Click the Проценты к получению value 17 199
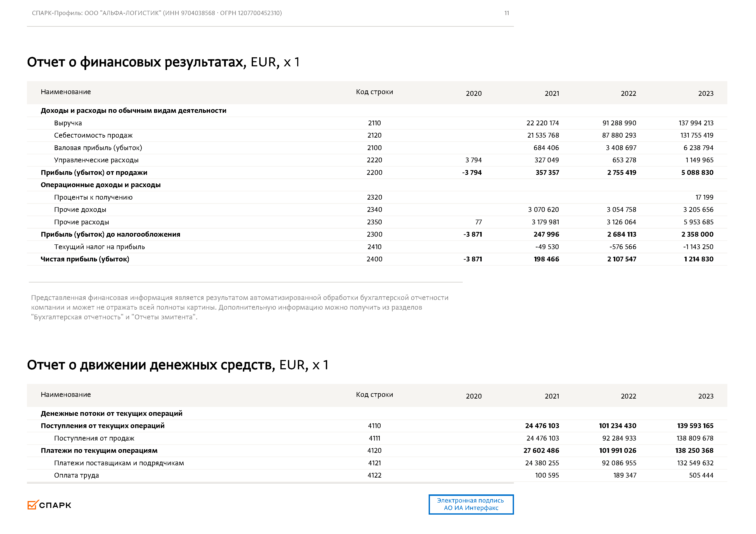756x534 pixels. (704, 197)
